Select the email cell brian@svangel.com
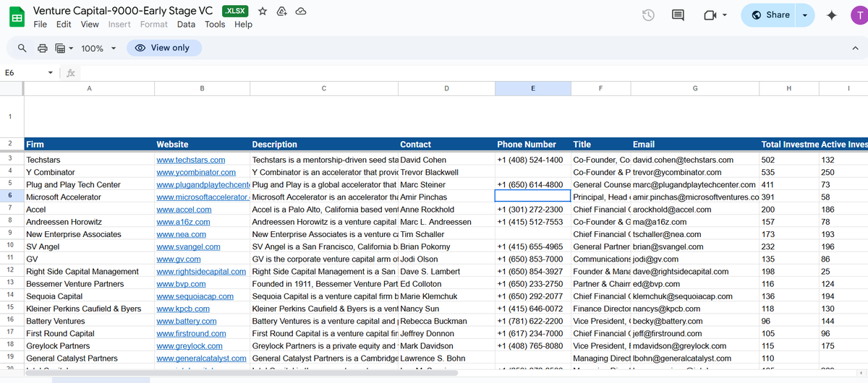The height and width of the screenshot is (383, 868). click(x=695, y=246)
